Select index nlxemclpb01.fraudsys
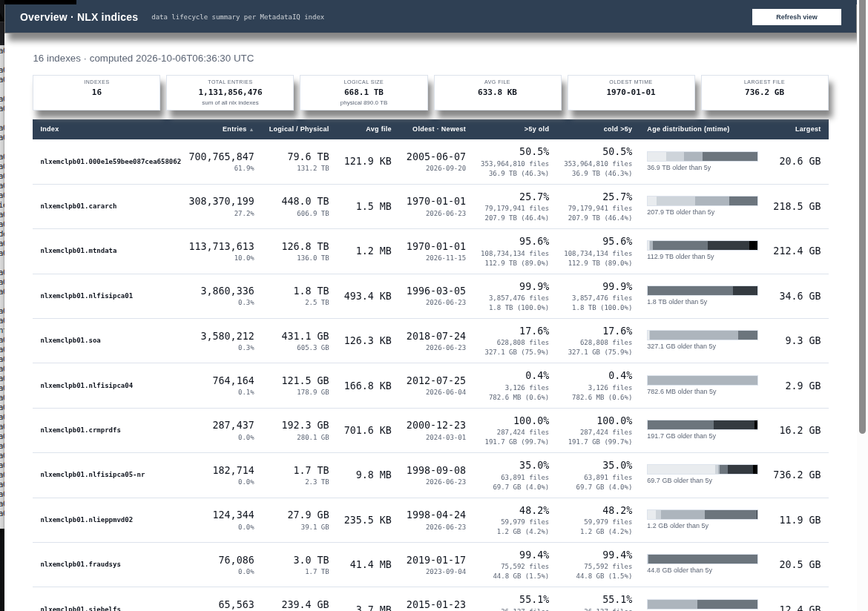This screenshot has width=868, height=611. tap(80, 564)
